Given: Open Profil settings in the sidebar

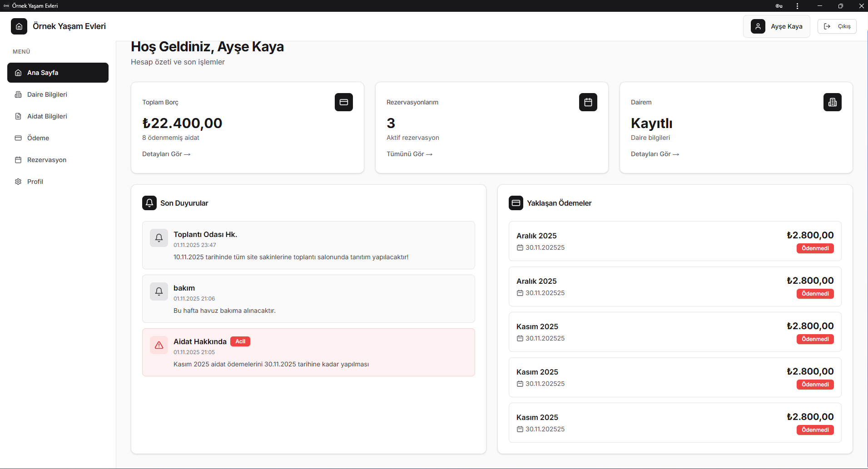Looking at the screenshot, I should (x=35, y=182).
